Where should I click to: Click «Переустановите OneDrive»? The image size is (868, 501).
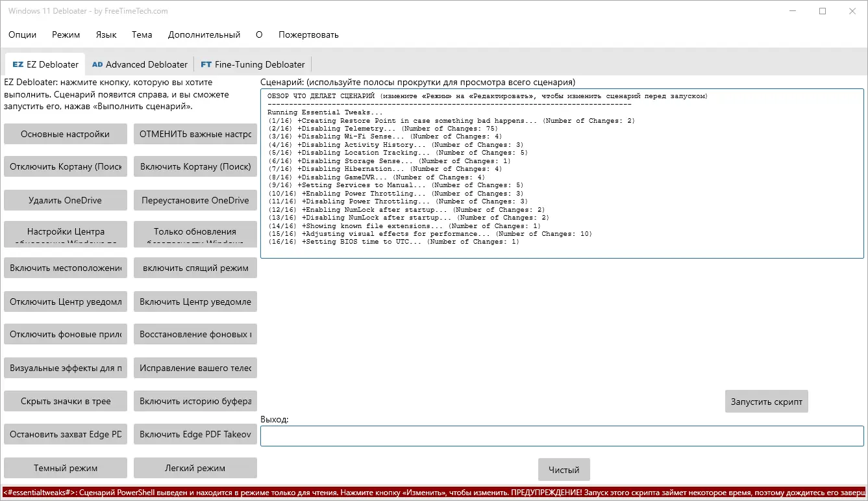coord(195,200)
